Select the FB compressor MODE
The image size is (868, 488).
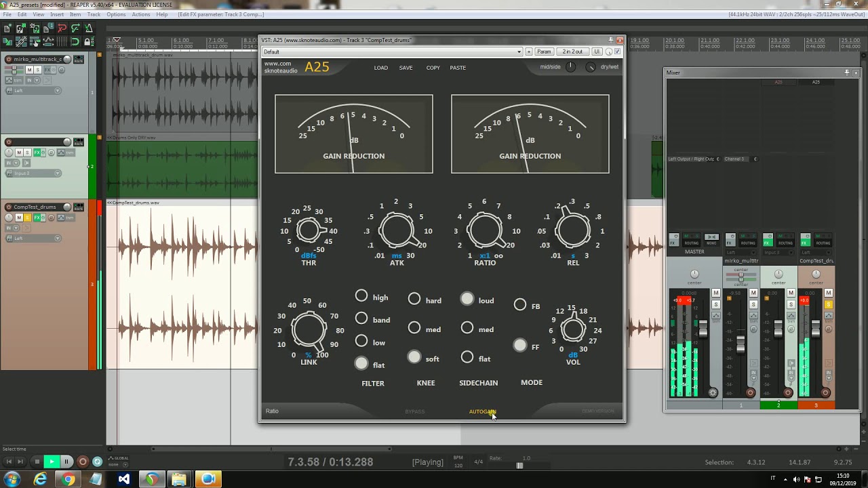(x=520, y=305)
